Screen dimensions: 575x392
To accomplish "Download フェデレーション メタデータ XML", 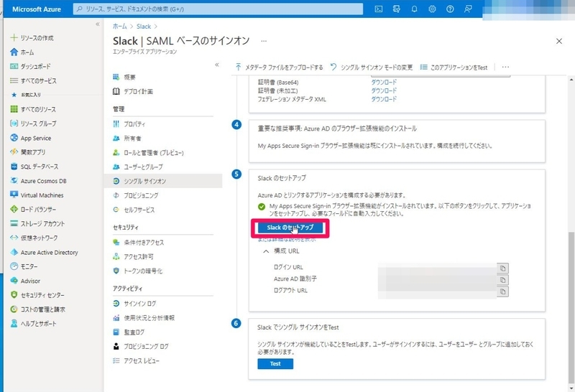I will tap(384, 99).
